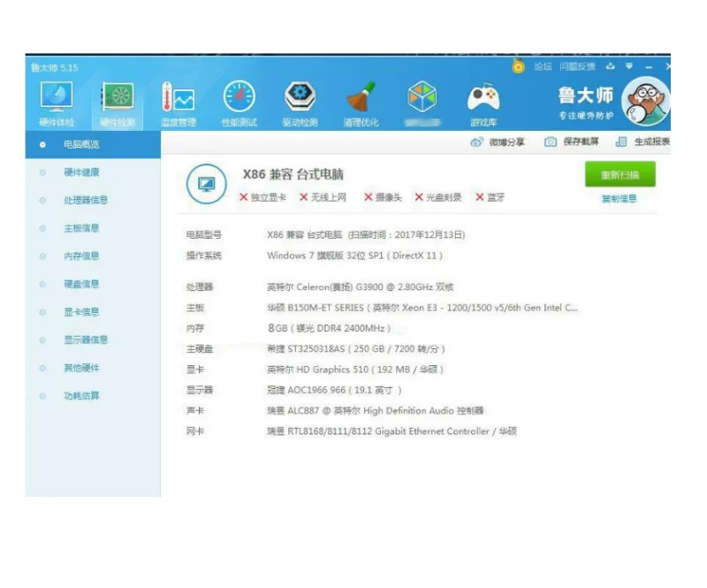The height and width of the screenshot is (588, 707).
Task: Click the 鲁大师 mascot avatar
Action: pyautogui.click(x=646, y=102)
